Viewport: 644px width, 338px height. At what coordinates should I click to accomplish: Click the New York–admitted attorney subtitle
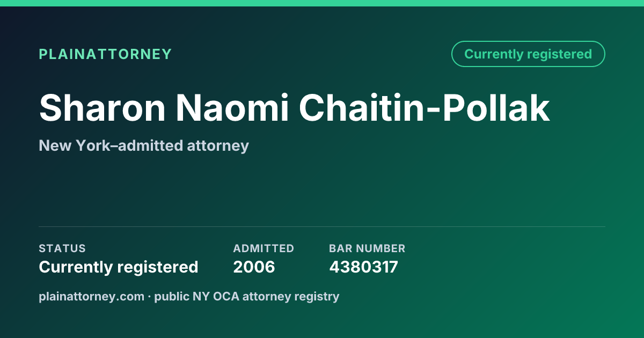point(144,145)
